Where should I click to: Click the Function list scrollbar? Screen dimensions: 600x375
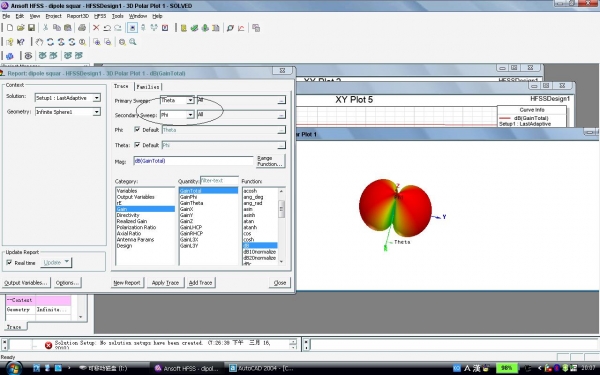[282, 226]
